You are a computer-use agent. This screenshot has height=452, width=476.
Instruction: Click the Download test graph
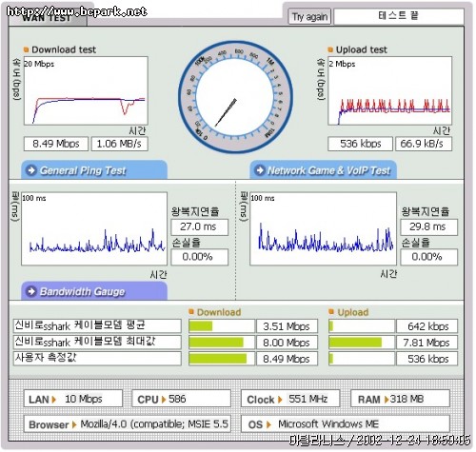(x=86, y=91)
